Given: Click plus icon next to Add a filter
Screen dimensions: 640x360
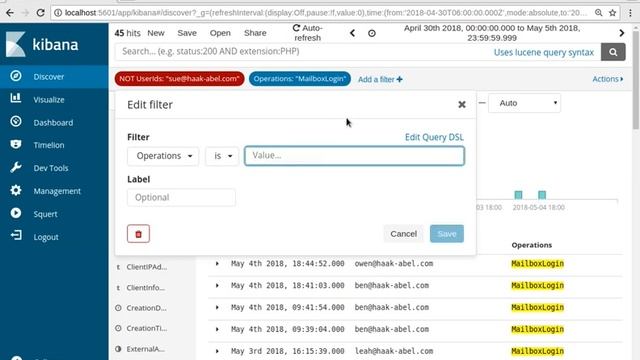Looking at the screenshot, I should pos(399,79).
